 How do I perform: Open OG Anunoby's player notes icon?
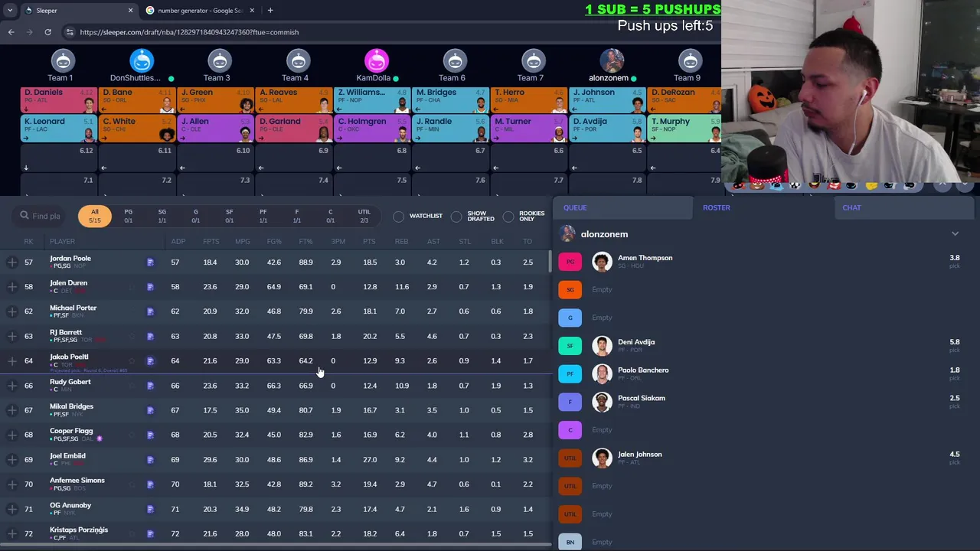(x=150, y=509)
